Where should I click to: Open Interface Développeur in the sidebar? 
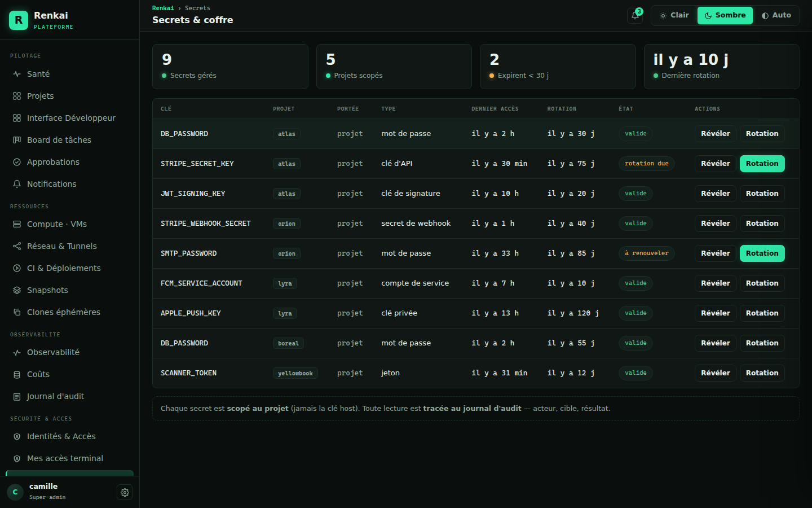(70, 118)
